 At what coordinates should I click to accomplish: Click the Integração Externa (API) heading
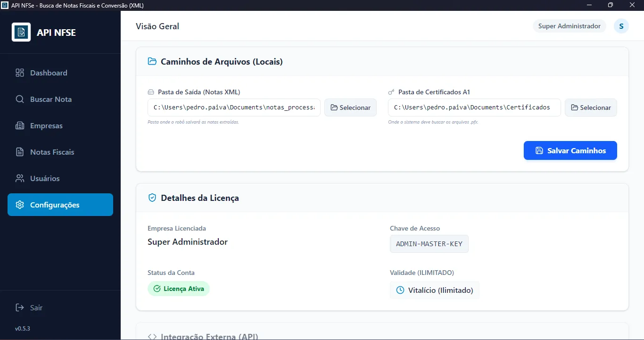click(209, 336)
